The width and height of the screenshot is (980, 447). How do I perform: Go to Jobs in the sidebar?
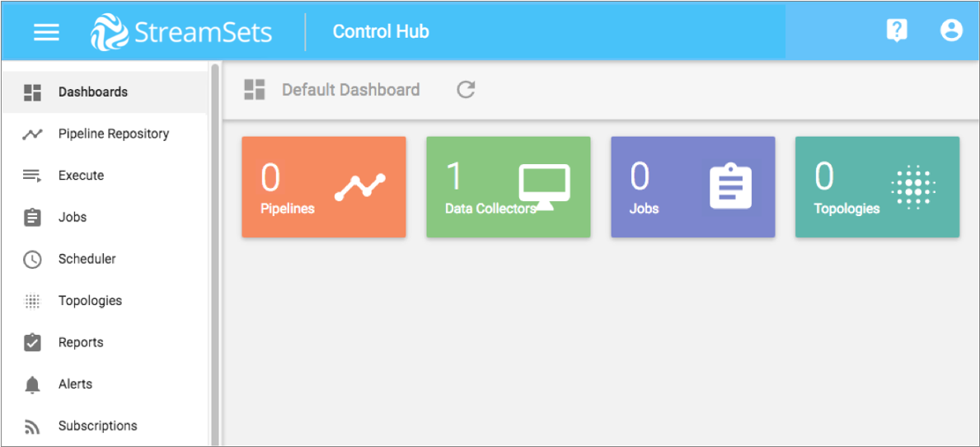pyautogui.click(x=73, y=218)
